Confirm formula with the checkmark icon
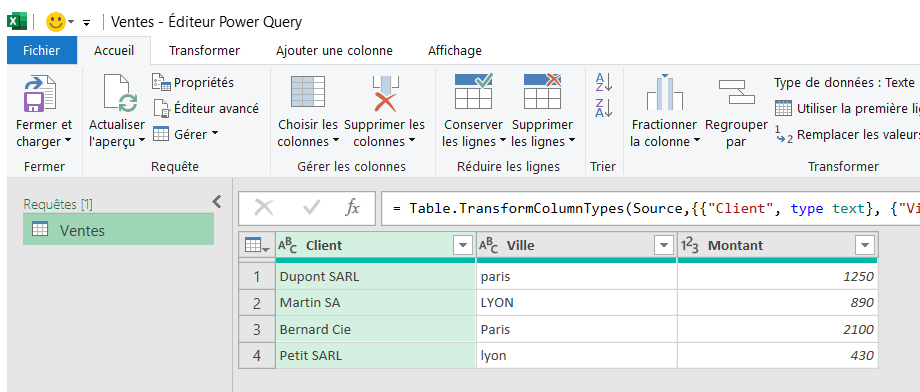920x392 pixels. tap(312, 207)
